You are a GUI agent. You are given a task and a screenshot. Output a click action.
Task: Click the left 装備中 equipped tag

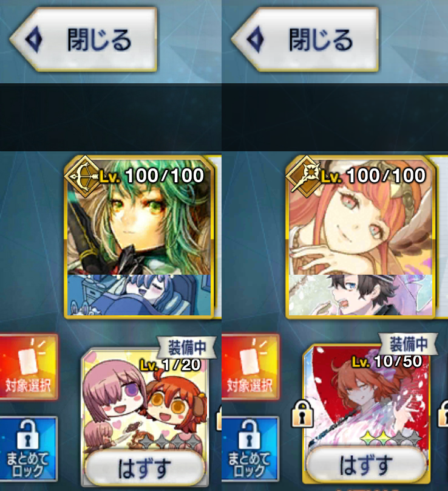pyautogui.click(x=187, y=347)
